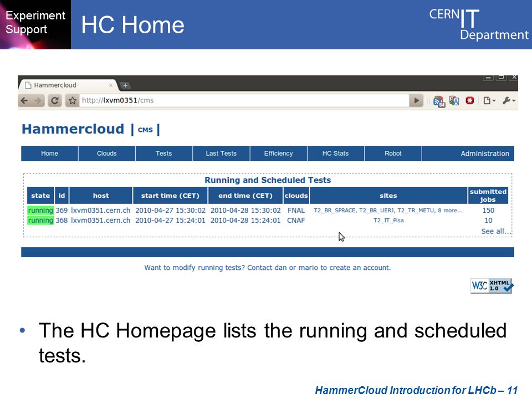Viewport: 532px width, 399px height.
Task: Click end time 2010-04-28 15:24:01
Action: pyautogui.click(x=245, y=221)
